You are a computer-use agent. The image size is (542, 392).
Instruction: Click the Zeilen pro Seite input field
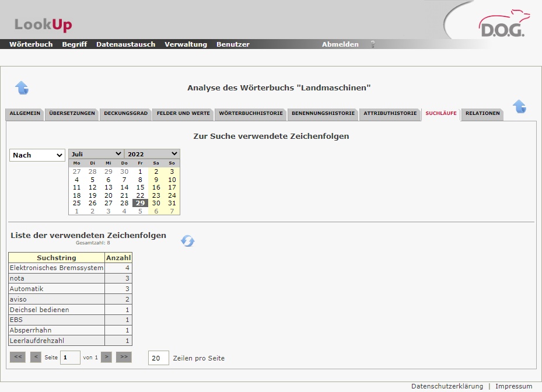pyautogui.click(x=158, y=358)
